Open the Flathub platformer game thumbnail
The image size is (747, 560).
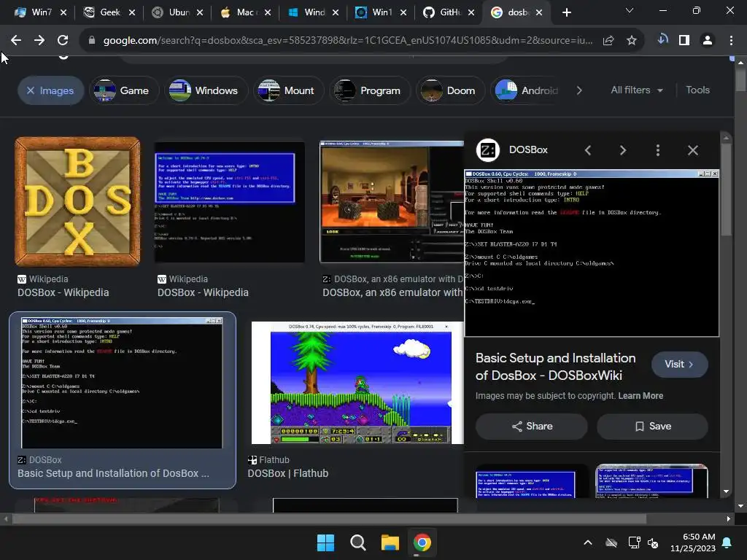coord(357,382)
